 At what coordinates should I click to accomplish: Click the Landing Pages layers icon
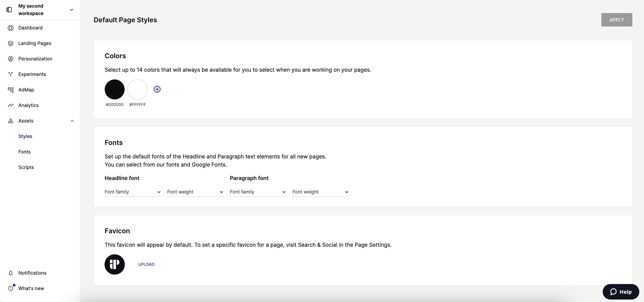[11, 43]
